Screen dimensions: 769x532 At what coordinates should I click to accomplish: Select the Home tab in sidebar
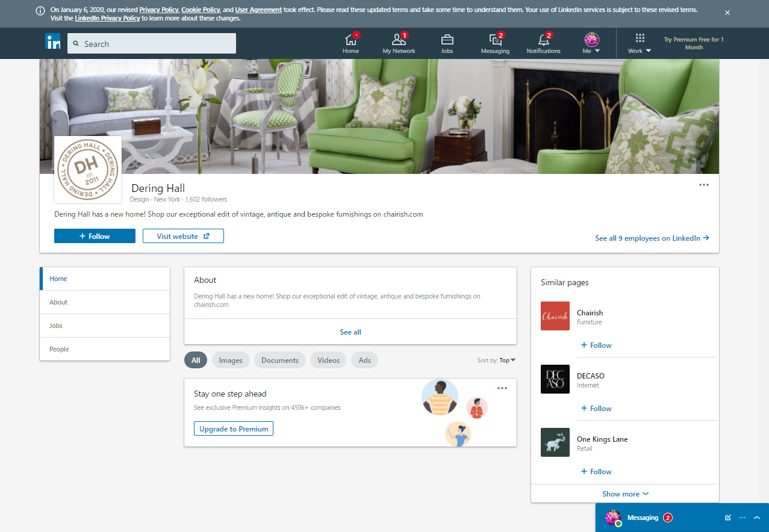point(105,279)
